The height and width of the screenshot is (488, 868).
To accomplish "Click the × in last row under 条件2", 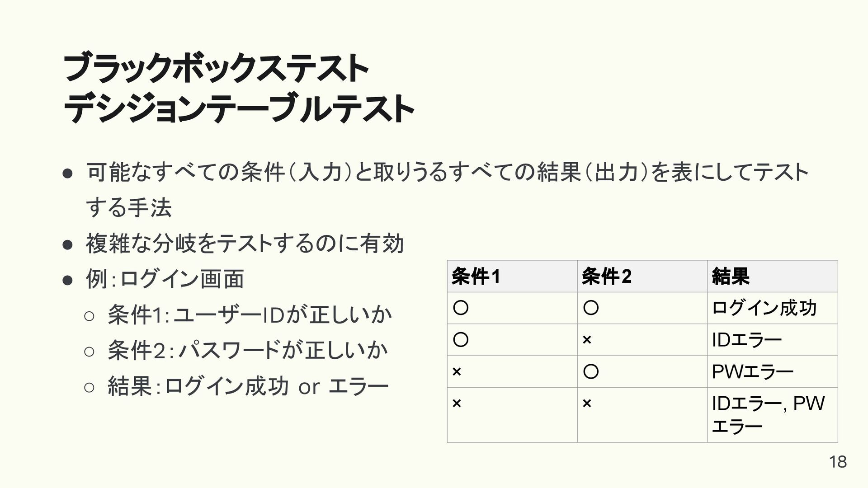I will point(587,403).
